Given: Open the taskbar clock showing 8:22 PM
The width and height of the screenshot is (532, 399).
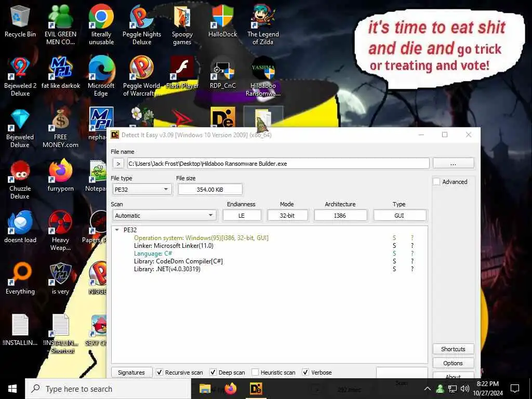Looking at the screenshot, I should [488, 389].
